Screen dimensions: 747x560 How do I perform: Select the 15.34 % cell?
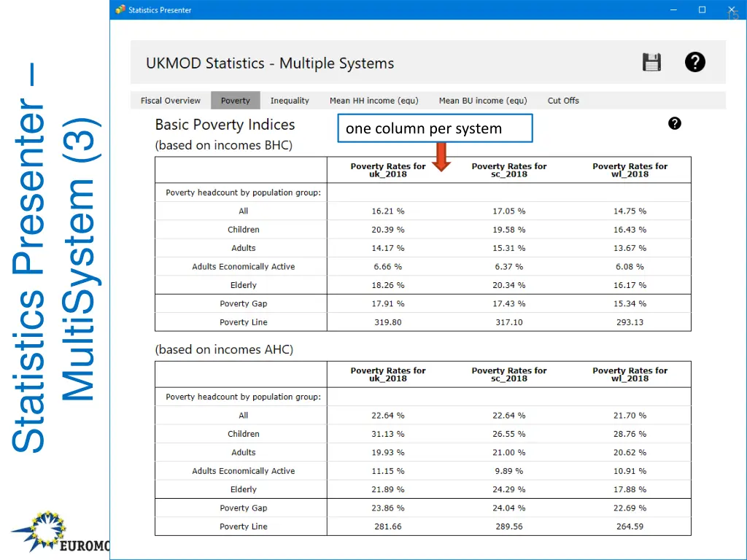point(630,304)
